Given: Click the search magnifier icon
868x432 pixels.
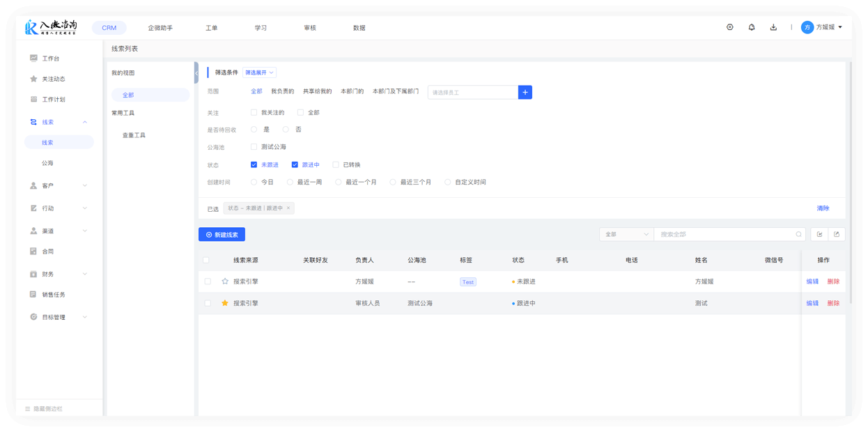Looking at the screenshot, I should coord(798,234).
